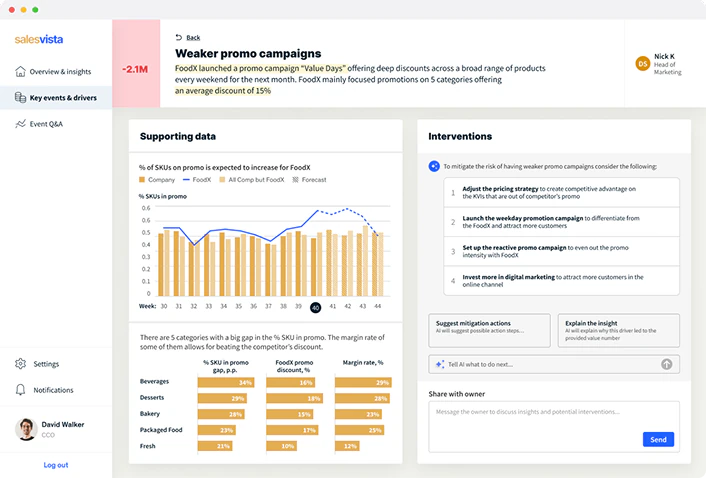Select Key events & drivers menu item
This screenshot has height=478, width=706.
(x=56, y=98)
